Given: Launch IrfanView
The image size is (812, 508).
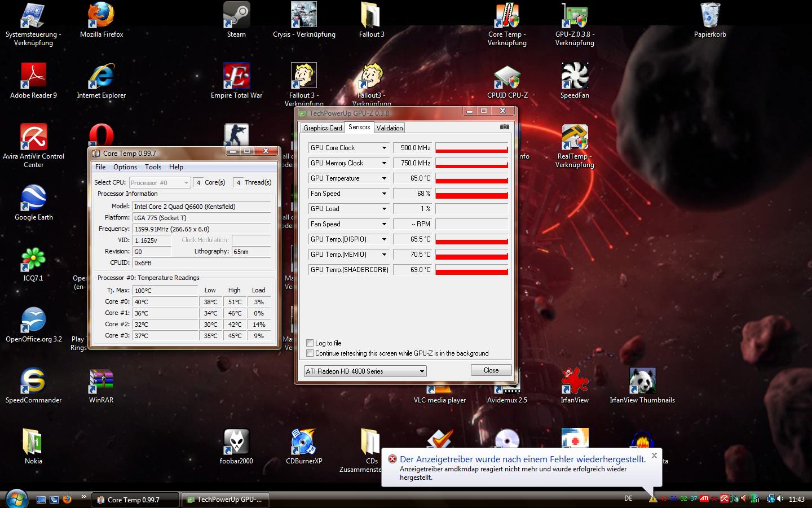Looking at the screenshot, I should (575, 382).
